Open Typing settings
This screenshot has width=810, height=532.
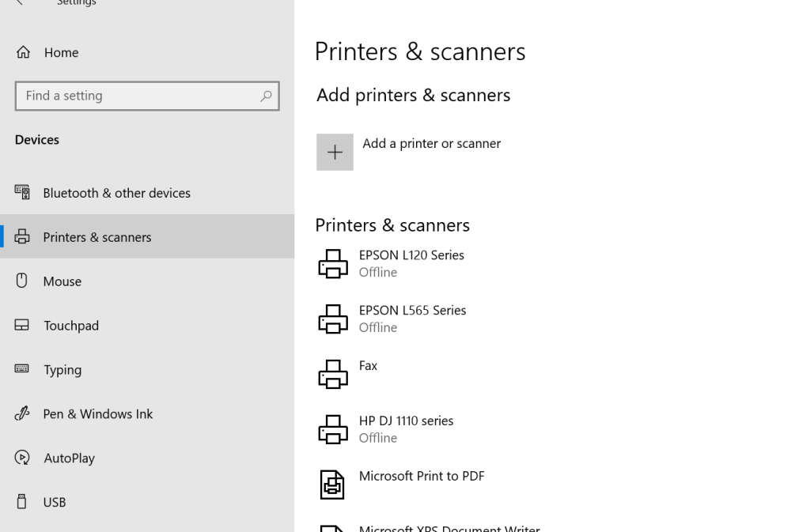coord(62,370)
